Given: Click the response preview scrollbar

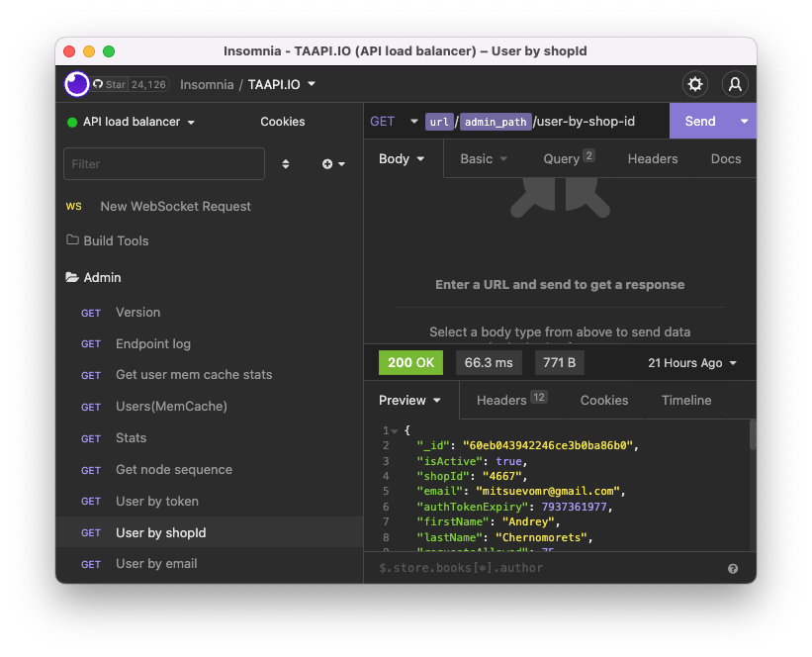Looking at the screenshot, I should pos(753,435).
